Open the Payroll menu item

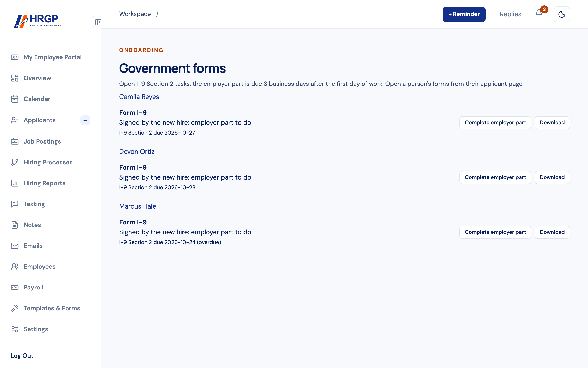(50, 287)
